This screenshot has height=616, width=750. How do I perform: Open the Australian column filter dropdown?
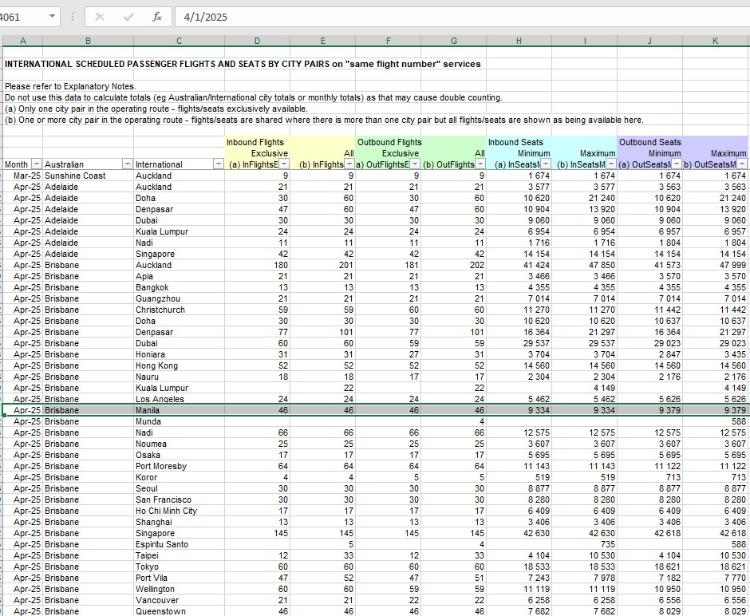coord(126,164)
